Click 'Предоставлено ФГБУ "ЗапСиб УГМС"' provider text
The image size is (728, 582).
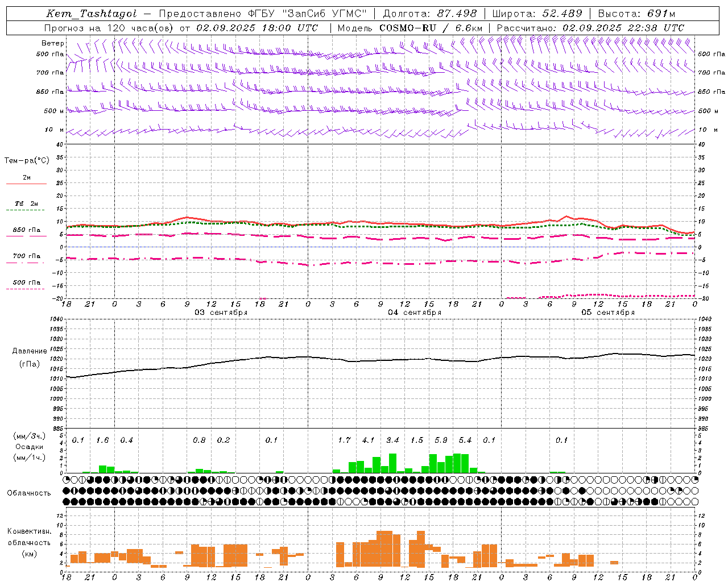(263, 14)
